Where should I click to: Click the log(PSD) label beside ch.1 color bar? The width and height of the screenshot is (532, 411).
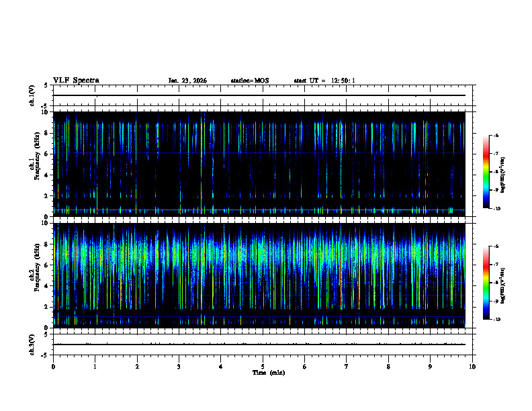pyautogui.click(x=503, y=175)
